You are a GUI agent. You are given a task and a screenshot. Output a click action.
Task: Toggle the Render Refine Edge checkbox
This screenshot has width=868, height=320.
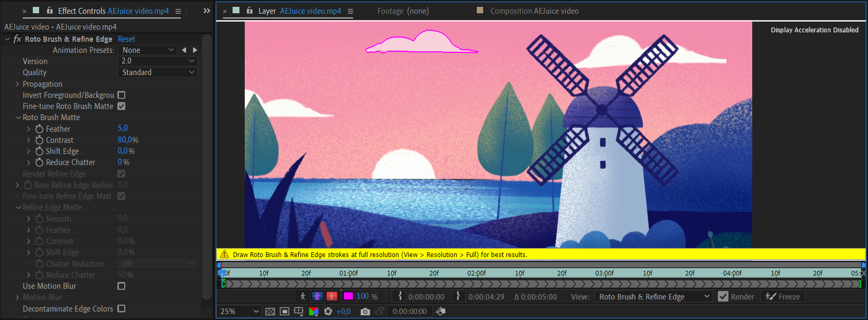click(122, 173)
